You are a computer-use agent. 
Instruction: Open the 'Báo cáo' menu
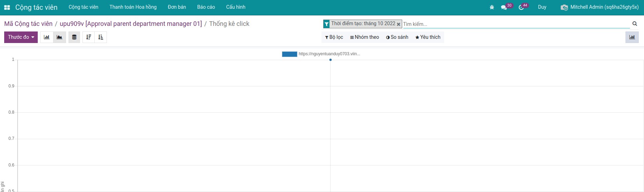pos(206,7)
